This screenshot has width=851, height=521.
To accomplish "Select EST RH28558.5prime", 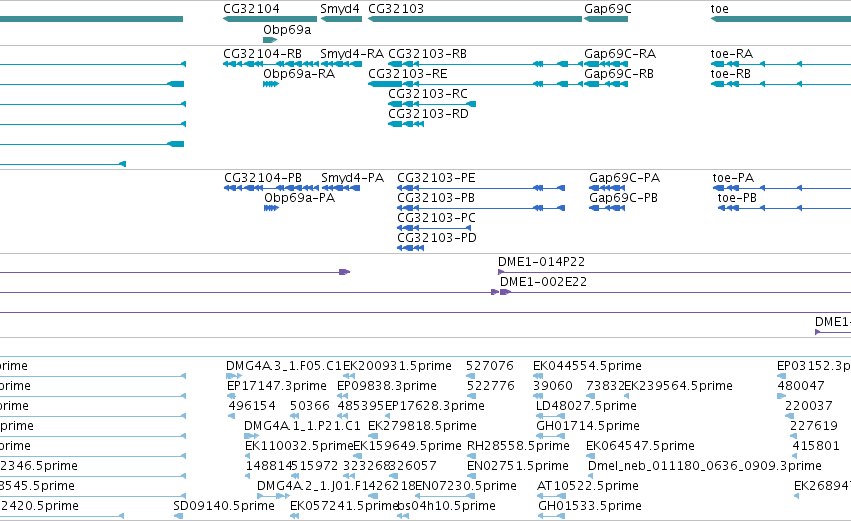I will pos(518,447).
